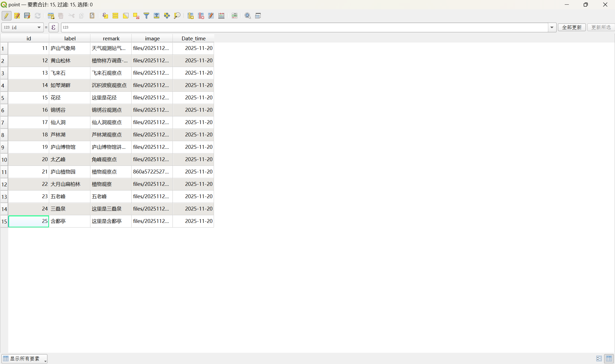Zoom map to selected rows
Image resolution: width=615 pixels, height=364 pixels.
[x=177, y=16]
